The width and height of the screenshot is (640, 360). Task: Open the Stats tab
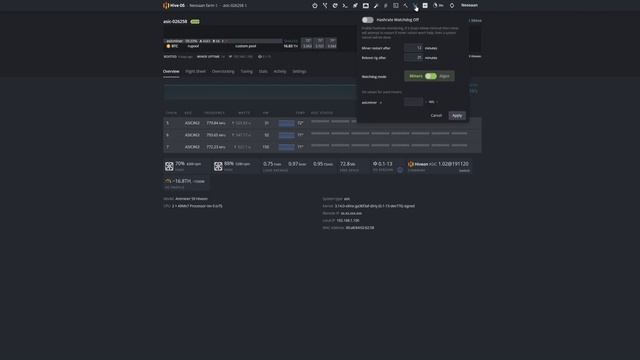pyautogui.click(x=263, y=71)
